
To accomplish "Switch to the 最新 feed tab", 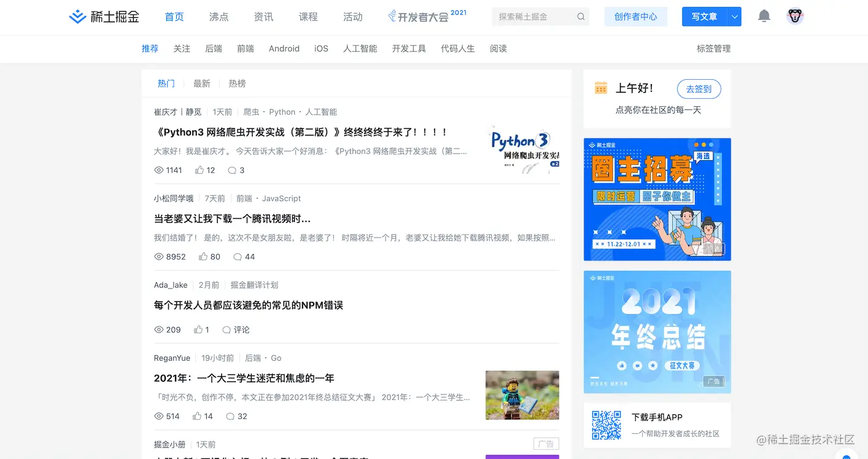I will (x=201, y=83).
